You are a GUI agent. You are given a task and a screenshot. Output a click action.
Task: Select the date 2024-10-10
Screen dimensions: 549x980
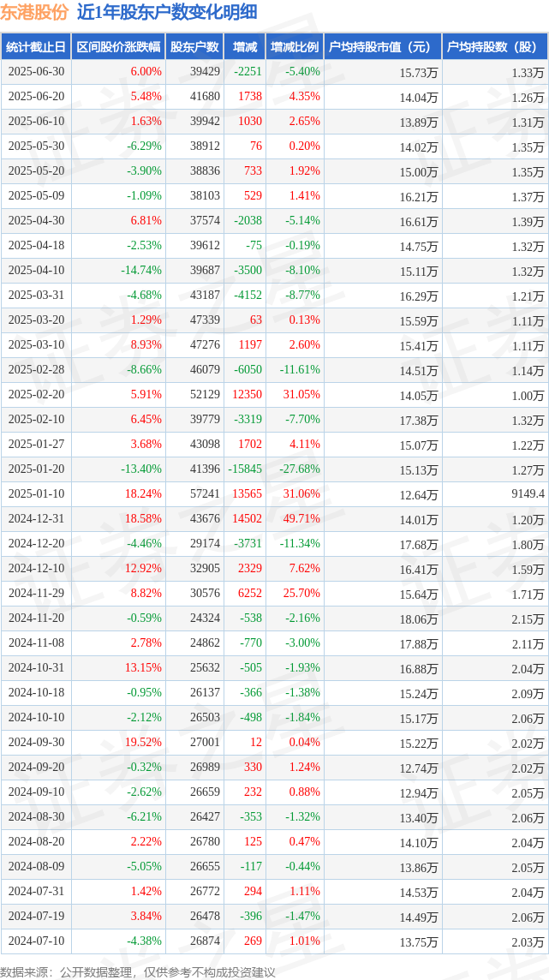(36, 720)
